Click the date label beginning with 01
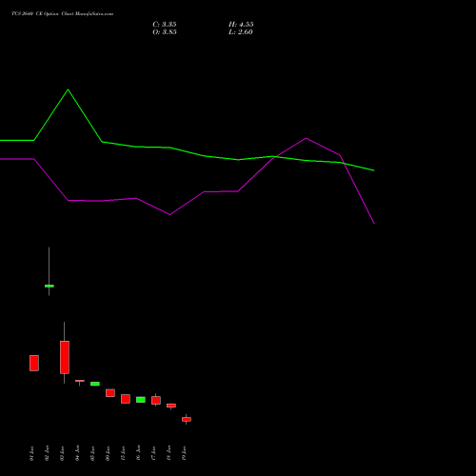Screen dimensions: 476x476 click(x=31, y=453)
